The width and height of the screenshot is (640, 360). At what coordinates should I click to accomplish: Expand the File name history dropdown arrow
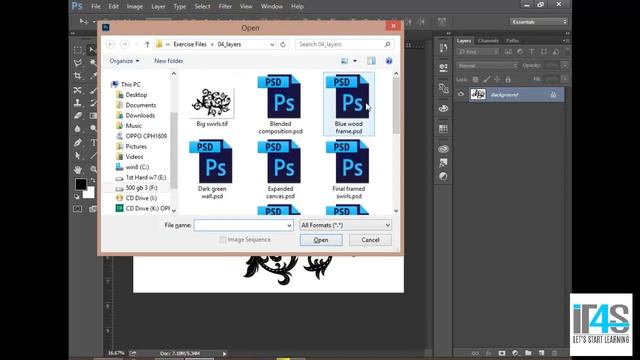pyautogui.click(x=289, y=225)
